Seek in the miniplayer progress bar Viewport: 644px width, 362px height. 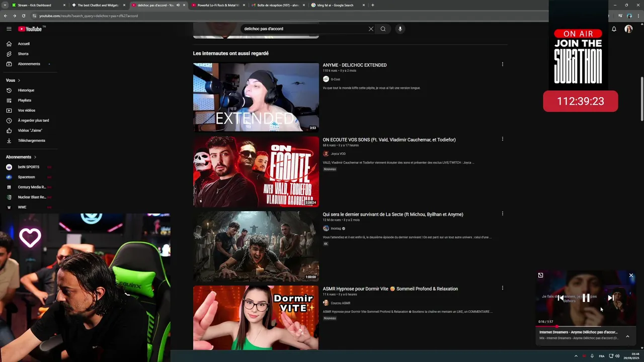click(586, 326)
